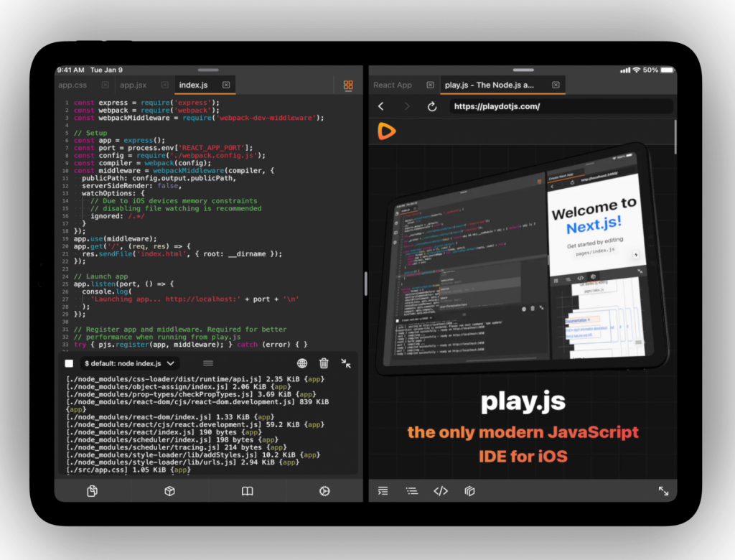Open the first list icon in the browser toolbar

coord(383,491)
